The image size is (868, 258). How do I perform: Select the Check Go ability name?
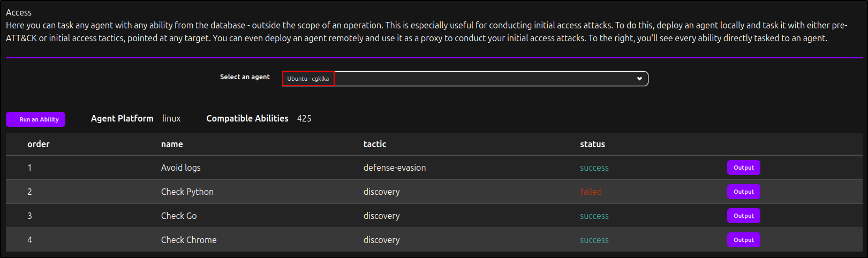coord(179,216)
